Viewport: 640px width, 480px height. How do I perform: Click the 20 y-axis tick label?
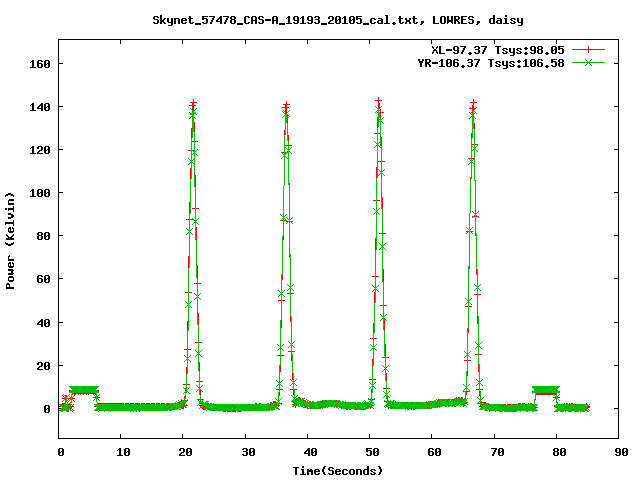[43, 366]
